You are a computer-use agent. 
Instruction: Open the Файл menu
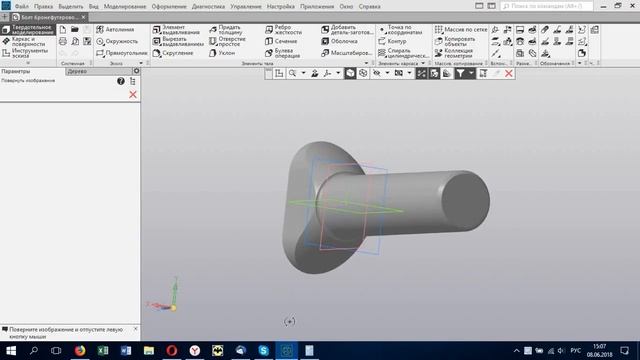[22, 7]
